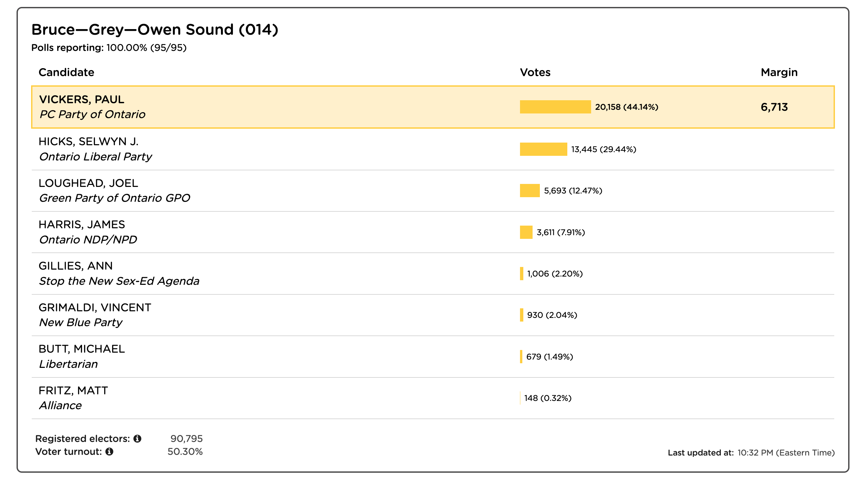Click the HICKS, SELWYN J. candidate name
The width and height of the screenshot is (868, 481).
point(89,142)
